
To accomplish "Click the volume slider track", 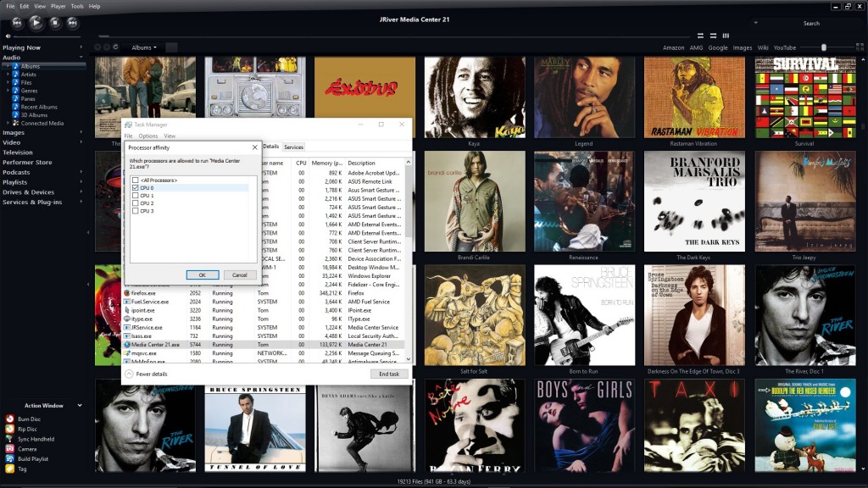I will [47, 36].
